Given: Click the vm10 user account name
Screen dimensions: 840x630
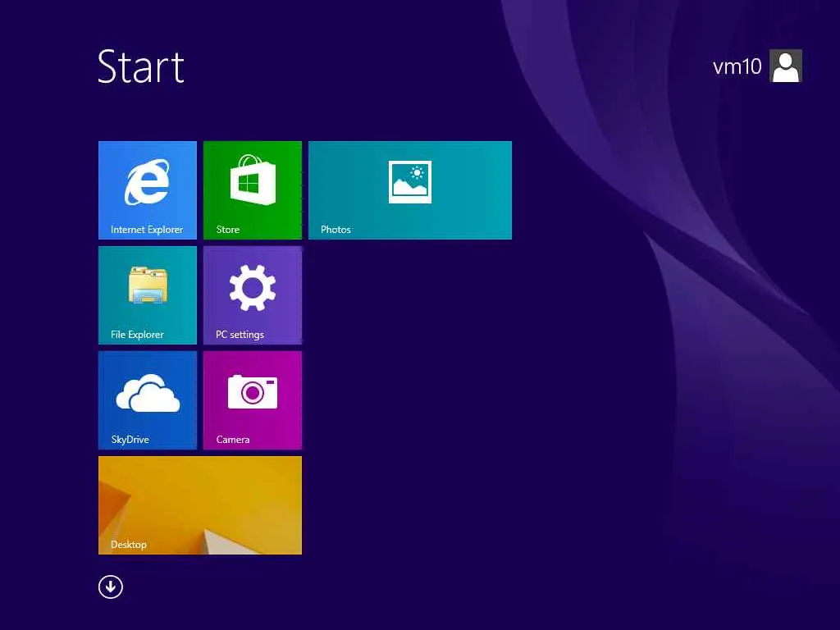Looking at the screenshot, I should pyautogui.click(x=737, y=66).
